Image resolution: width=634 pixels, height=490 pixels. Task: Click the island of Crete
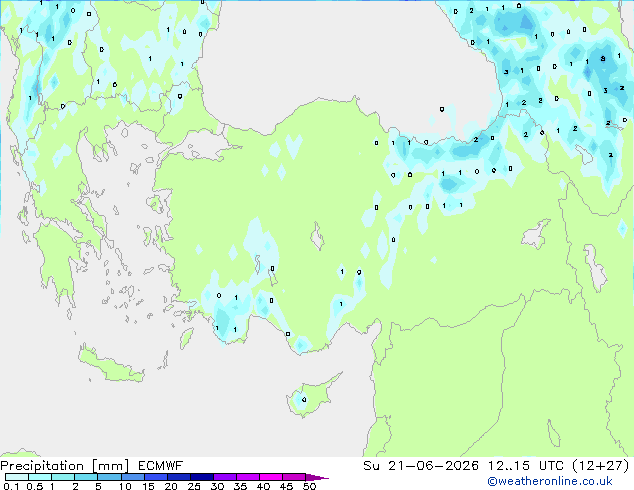tap(110, 364)
